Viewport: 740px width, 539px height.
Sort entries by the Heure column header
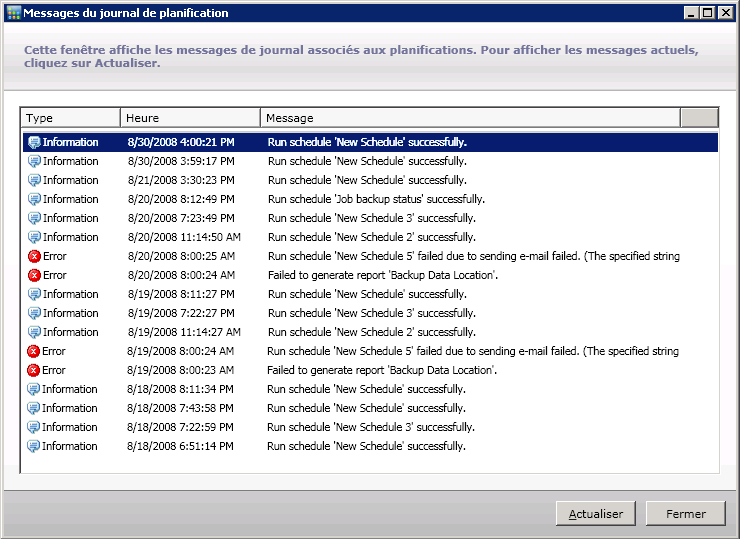(x=190, y=118)
